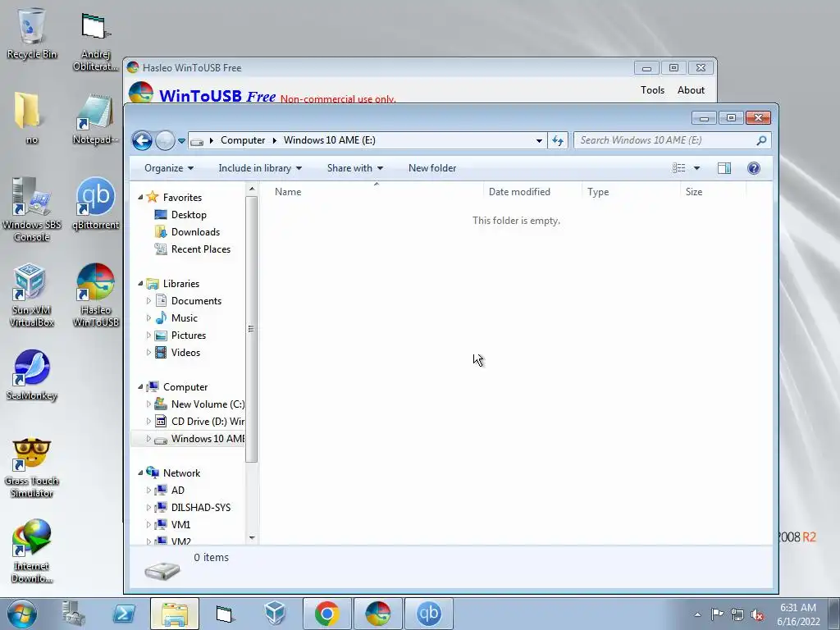This screenshot has width=840, height=630.
Task: Open recent pages dropdown next to Forward
Action: coord(181,141)
